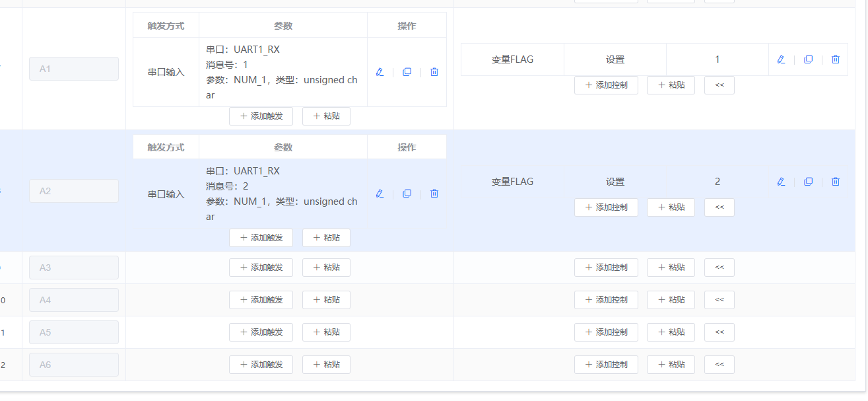Image resolution: width=868 pixels, height=401 pixels.
Task: Collapse the A3 row control area
Action: tap(719, 267)
